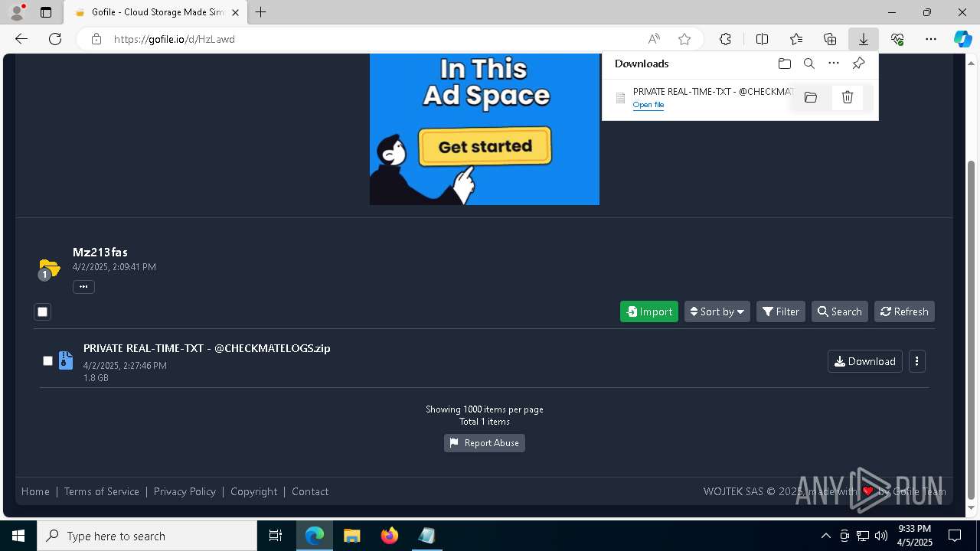The width and height of the screenshot is (980, 551).
Task: Open Copilot sidebar
Action: click(x=962, y=39)
